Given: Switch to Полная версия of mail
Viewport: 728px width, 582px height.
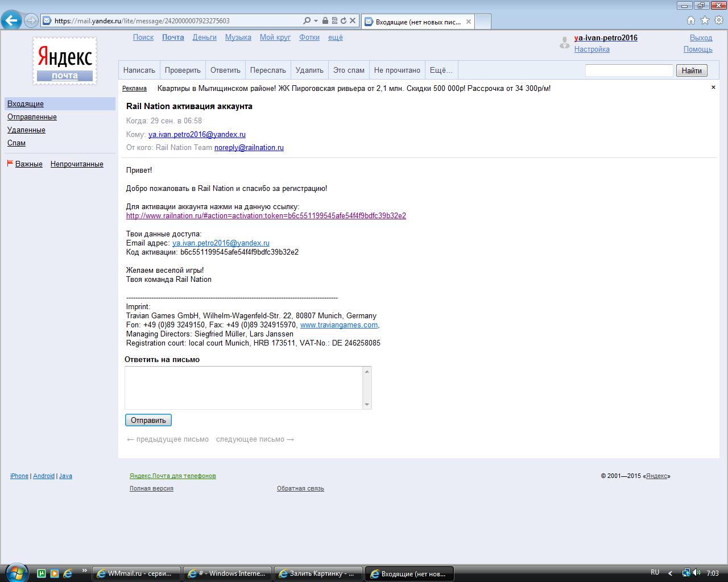Looking at the screenshot, I should [151, 489].
